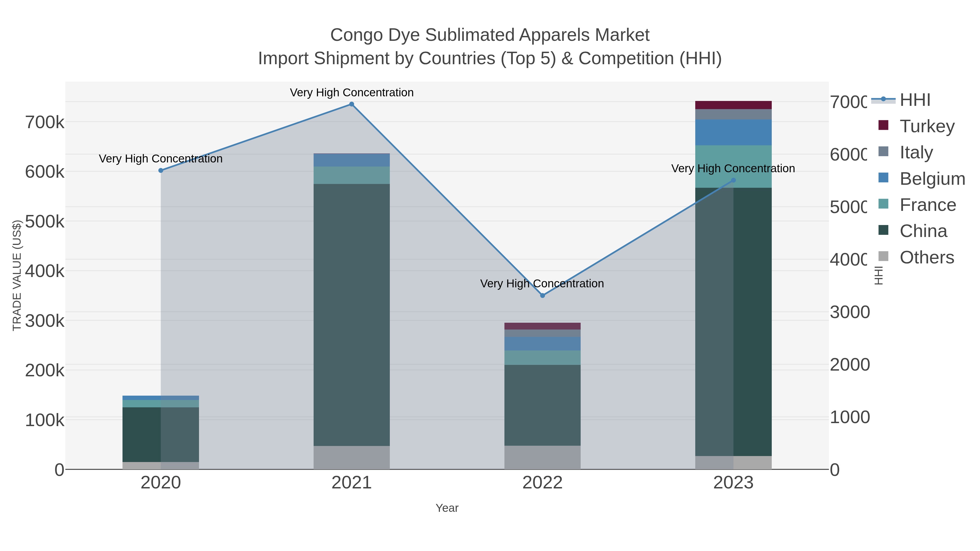Click the Turkey segment atop 2023 bar
This screenshot has height=551, width=980.
pos(733,105)
